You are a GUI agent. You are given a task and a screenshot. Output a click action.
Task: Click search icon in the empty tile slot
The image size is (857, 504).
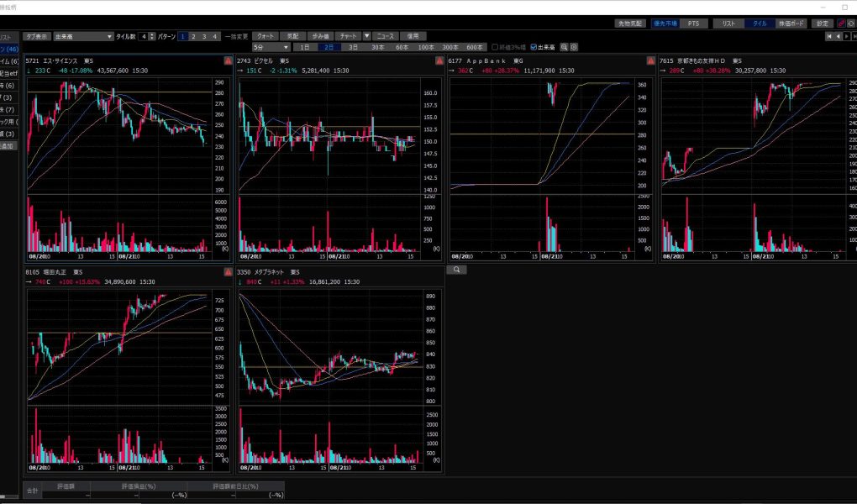click(456, 270)
